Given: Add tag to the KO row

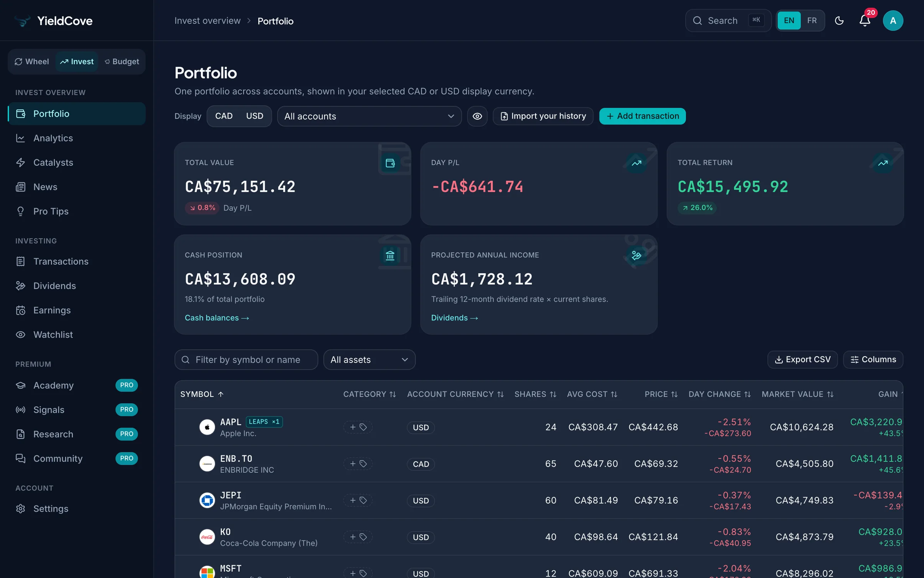Looking at the screenshot, I should point(358,537).
